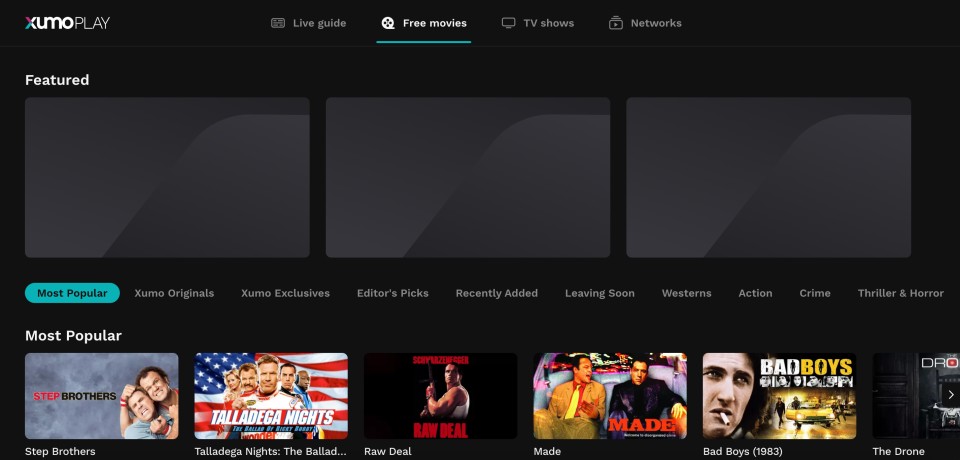Click the Networks icon

pos(616,23)
